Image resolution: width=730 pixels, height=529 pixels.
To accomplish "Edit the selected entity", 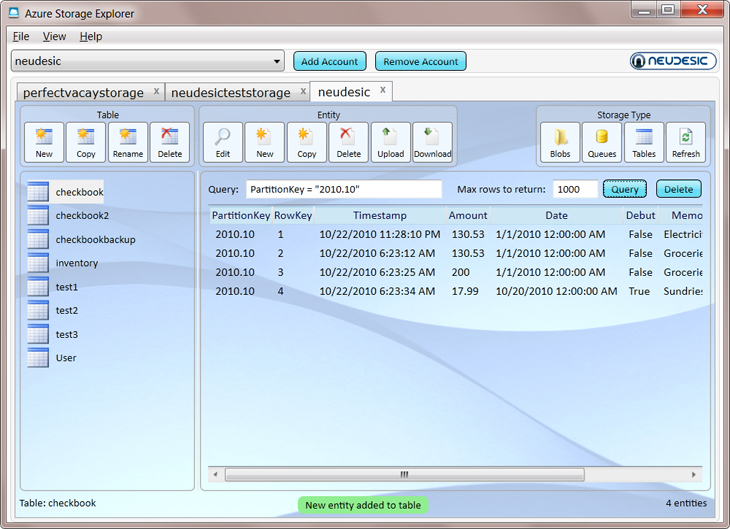I will tap(223, 142).
